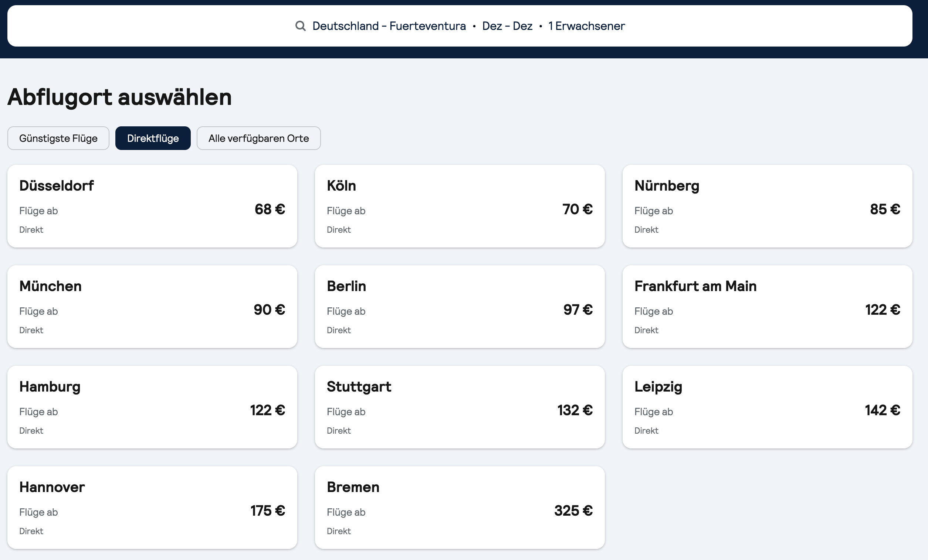Screen dimensions: 928x560
Task: Show Alle verfügbaren Orte
Action: point(258,138)
